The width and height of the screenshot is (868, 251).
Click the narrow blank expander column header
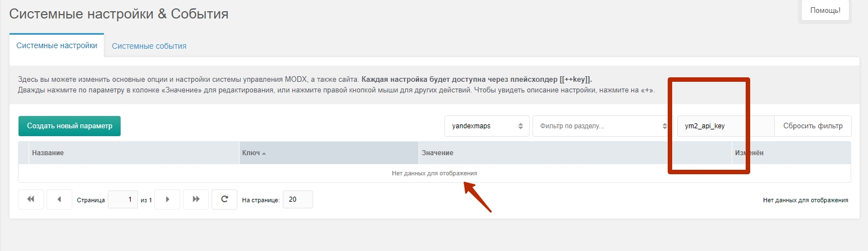click(24, 153)
